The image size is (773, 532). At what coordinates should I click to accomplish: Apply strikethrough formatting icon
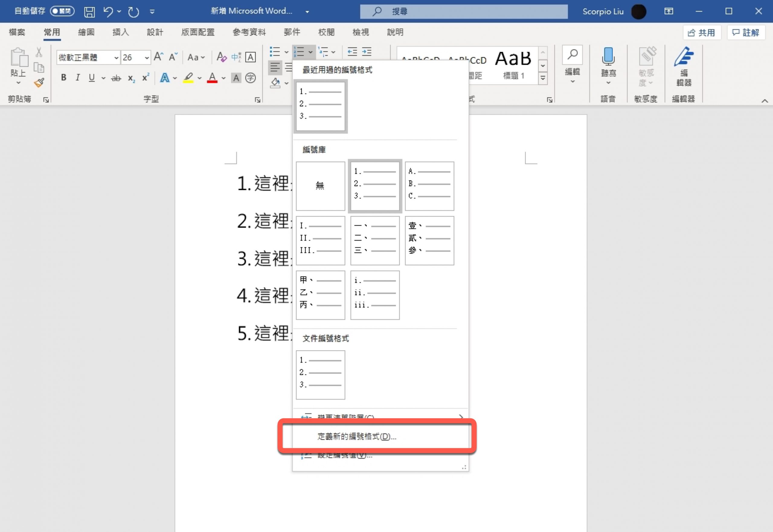pyautogui.click(x=116, y=78)
